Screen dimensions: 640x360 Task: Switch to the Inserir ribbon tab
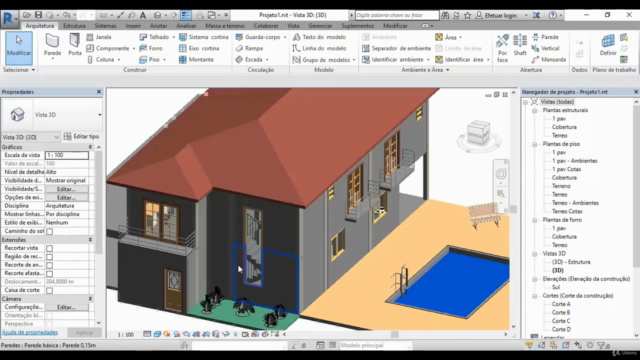click(133, 26)
